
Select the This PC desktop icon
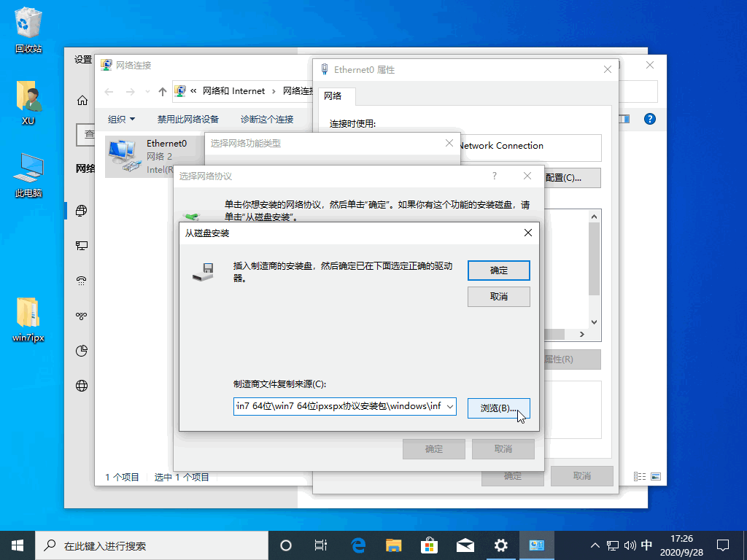click(x=28, y=175)
